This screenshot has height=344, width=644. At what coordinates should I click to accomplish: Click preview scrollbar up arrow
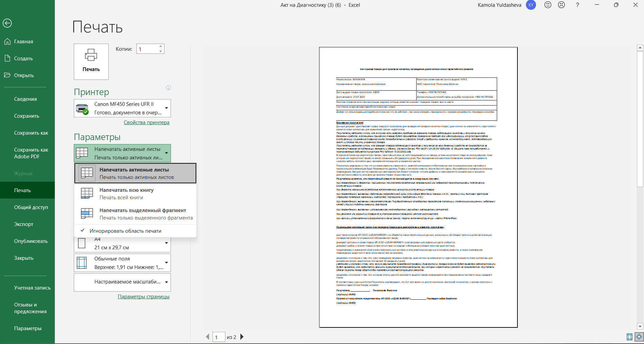[640, 48]
